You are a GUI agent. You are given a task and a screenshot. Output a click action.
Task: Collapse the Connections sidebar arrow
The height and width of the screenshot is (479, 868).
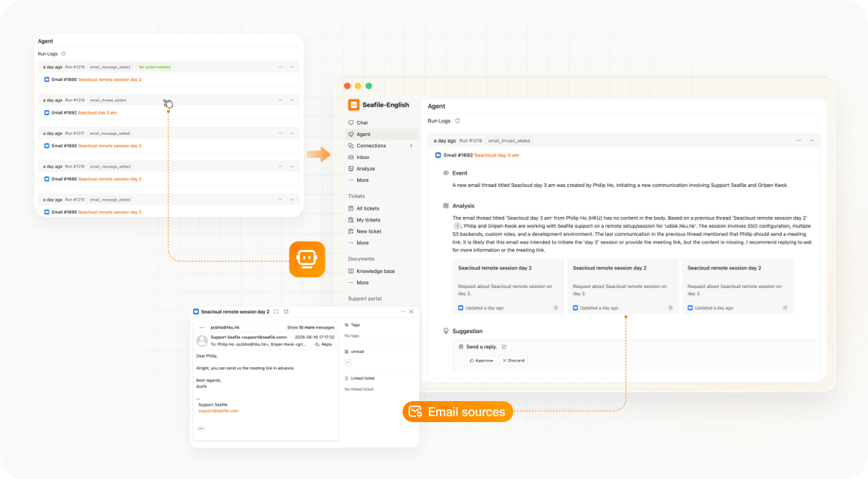pyautogui.click(x=412, y=146)
